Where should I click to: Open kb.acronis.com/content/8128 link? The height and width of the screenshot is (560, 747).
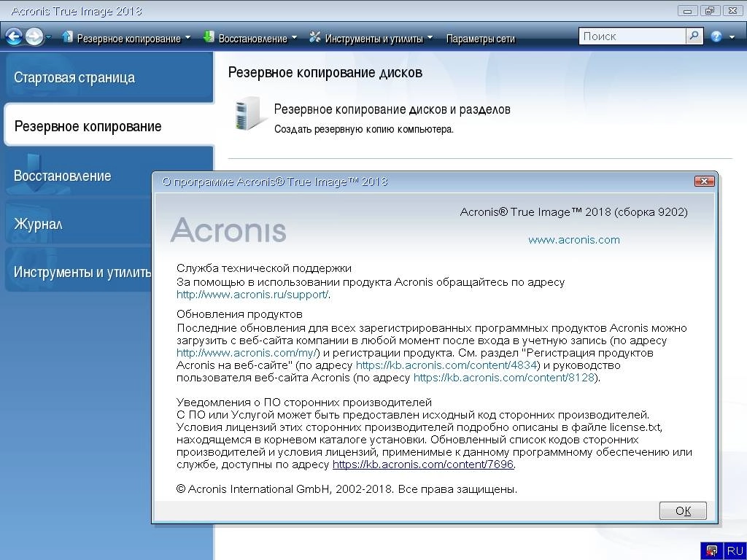[x=504, y=378]
